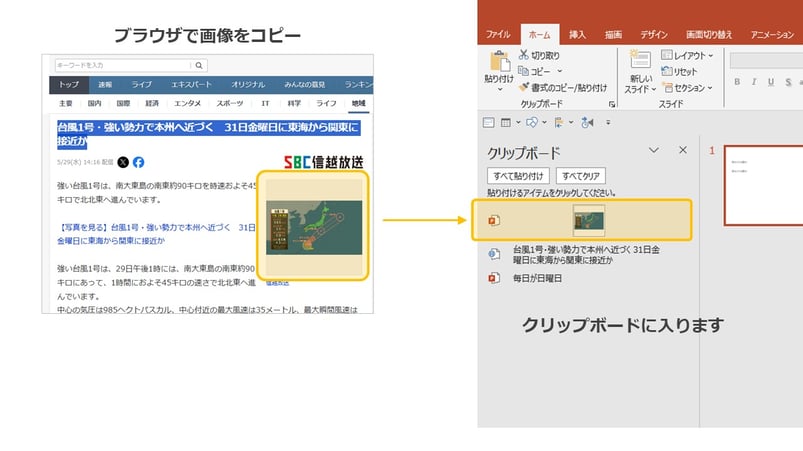This screenshot has width=803, height=451.
Task: Open the スポーツ news category
Action: (x=230, y=103)
